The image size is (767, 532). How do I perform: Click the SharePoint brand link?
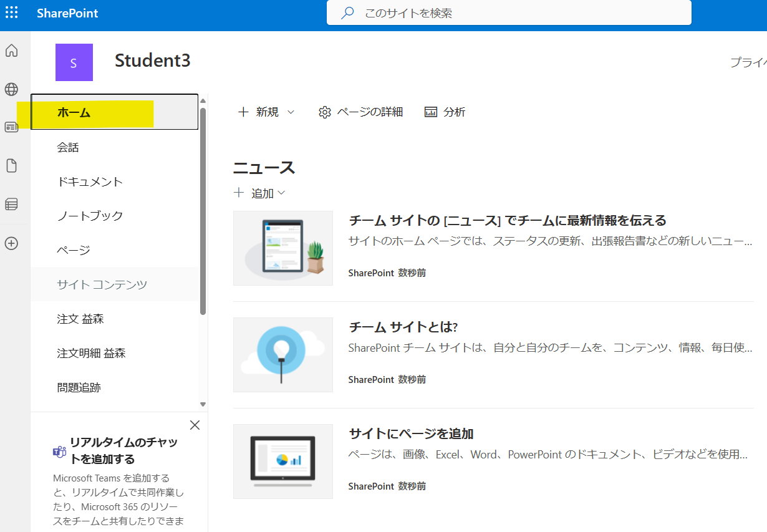click(x=67, y=13)
